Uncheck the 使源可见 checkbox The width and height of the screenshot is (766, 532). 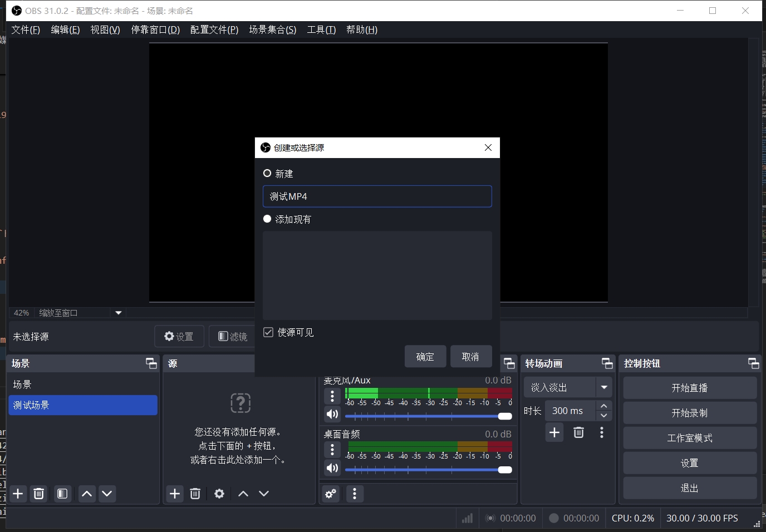click(x=268, y=332)
